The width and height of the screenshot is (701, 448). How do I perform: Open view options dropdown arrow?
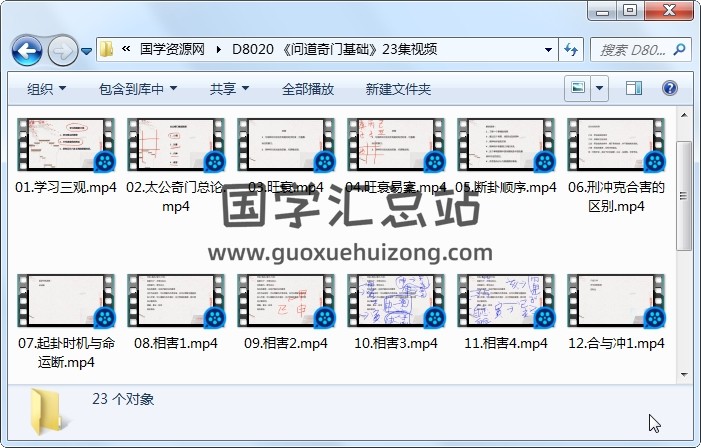tap(600, 89)
